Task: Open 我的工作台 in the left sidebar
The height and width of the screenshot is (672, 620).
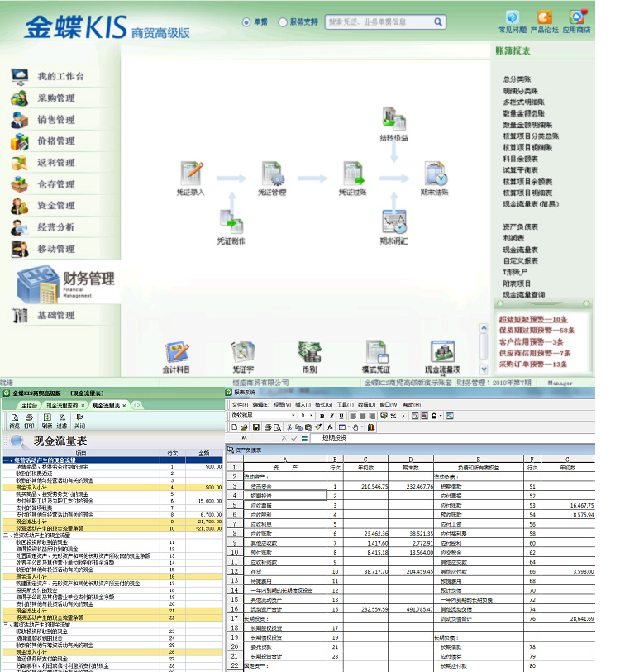Action: click(x=60, y=76)
